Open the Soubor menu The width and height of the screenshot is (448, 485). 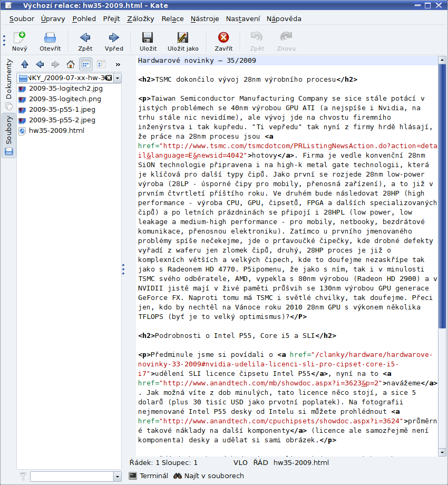pos(22,19)
